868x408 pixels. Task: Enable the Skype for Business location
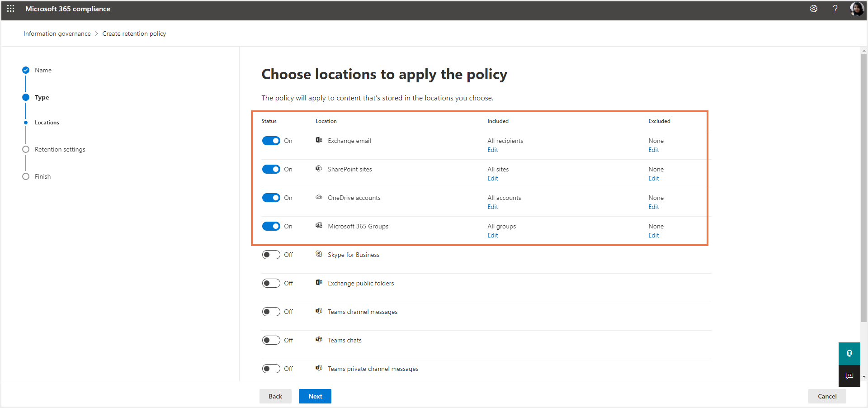pos(271,254)
